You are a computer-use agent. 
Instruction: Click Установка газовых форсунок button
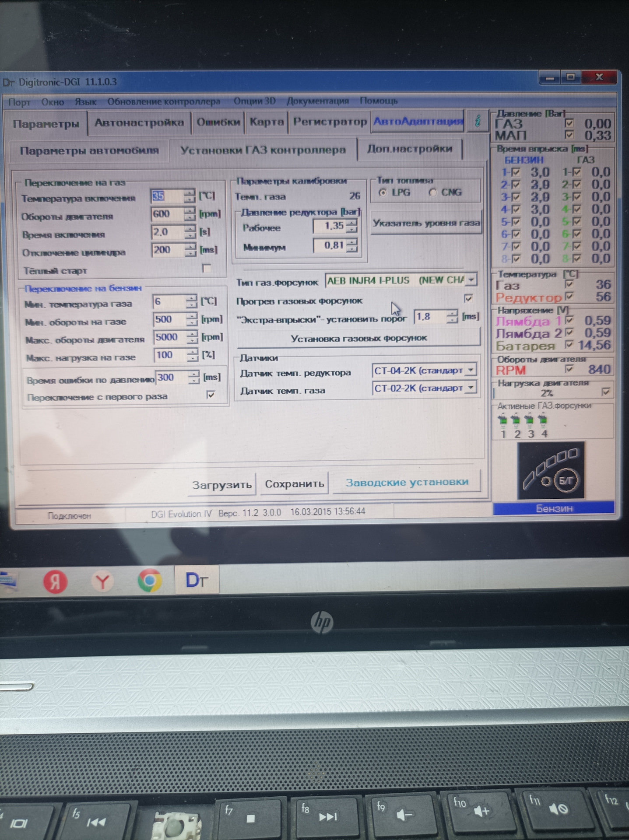(x=358, y=338)
